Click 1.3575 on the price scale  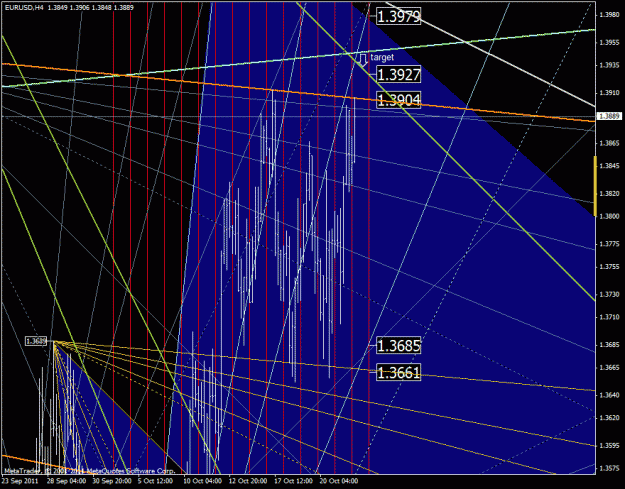coord(609,468)
